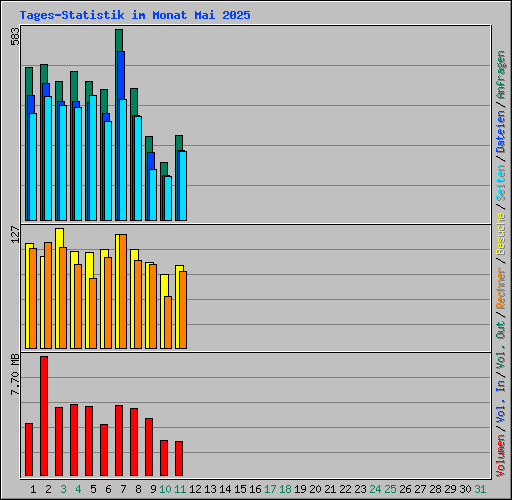Click the red Volumen bar for day 11
Image resolution: width=512 pixels, height=500 pixels.
pos(179,458)
